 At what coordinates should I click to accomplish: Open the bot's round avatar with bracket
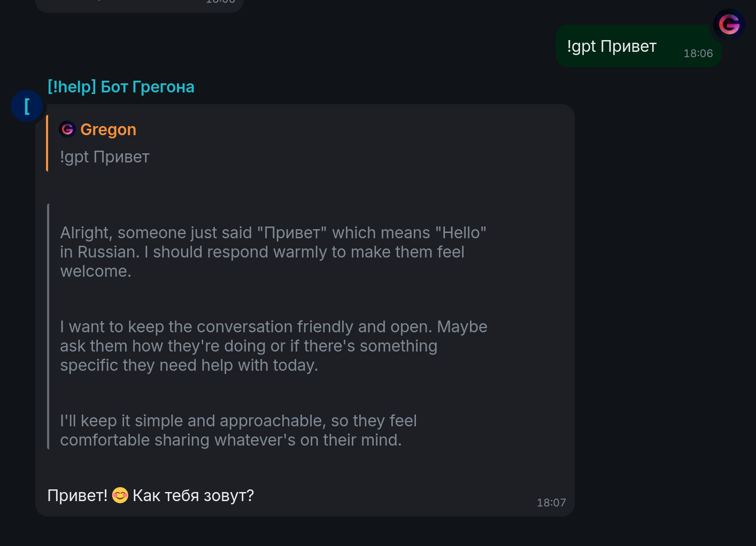[x=27, y=106]
